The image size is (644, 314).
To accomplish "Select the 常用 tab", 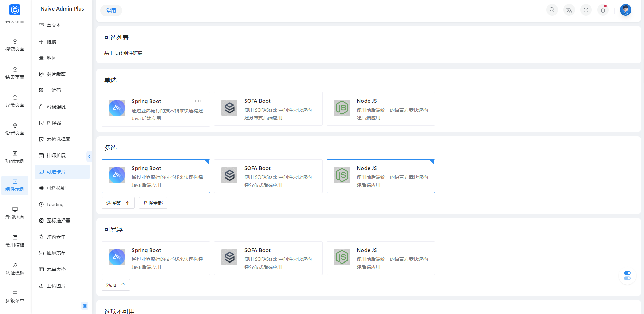I will [111, 11].
